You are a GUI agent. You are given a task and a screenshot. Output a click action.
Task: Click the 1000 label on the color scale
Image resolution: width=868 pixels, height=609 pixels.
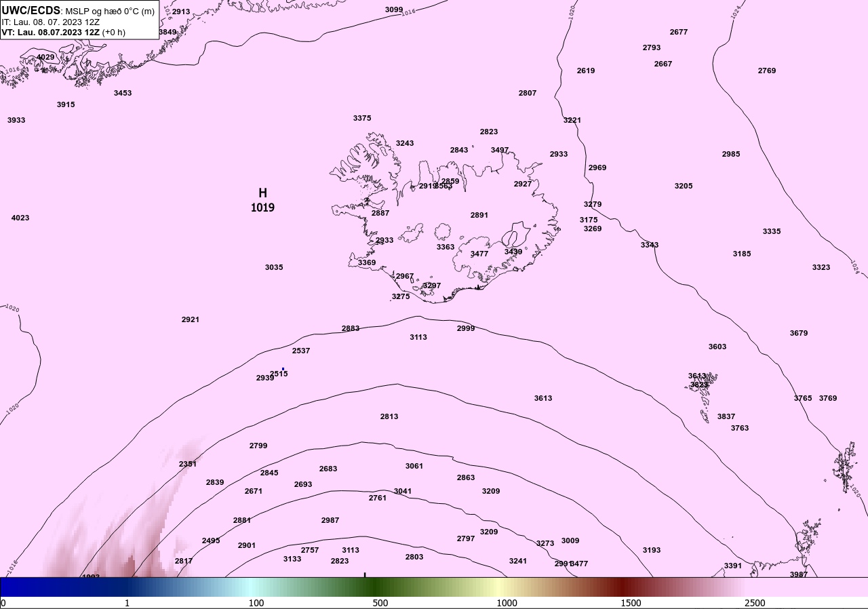507,603
